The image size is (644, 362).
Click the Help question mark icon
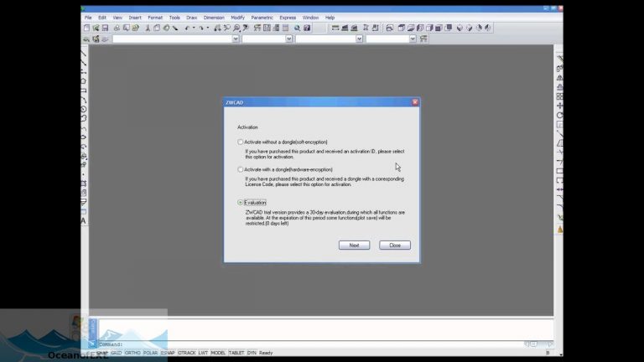tap(307, 28)
